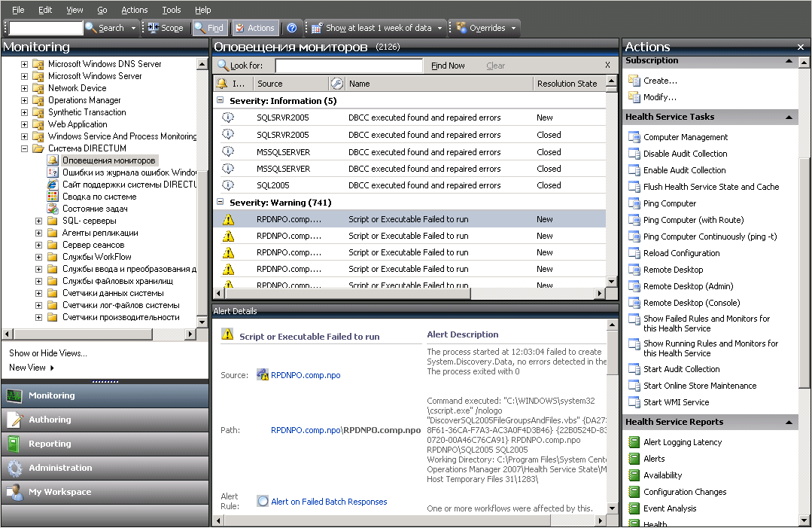The height and width of the screenshot is (528, 812).
Task: Open the Edit menu
Action: [45, 10]
